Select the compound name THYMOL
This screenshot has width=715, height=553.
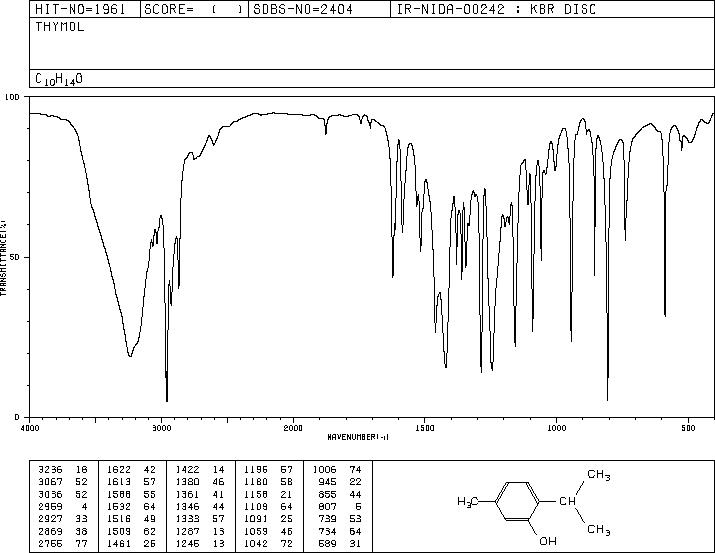tap(60, 27)
